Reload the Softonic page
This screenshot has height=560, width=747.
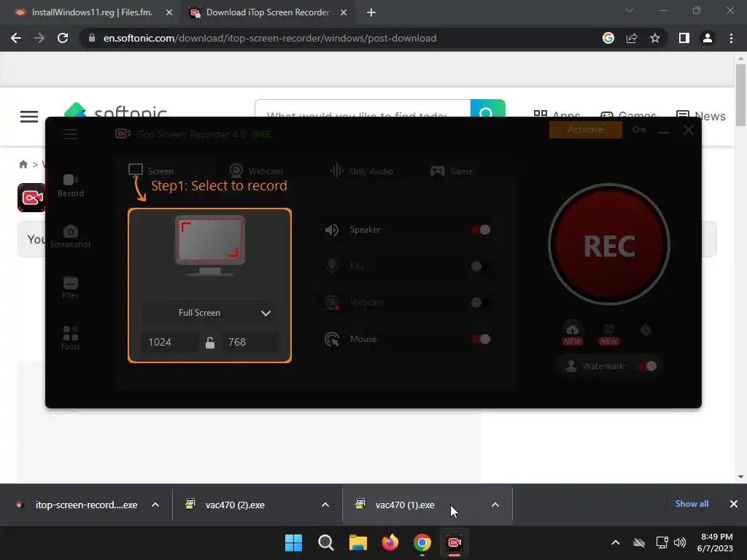click(63, 38)
